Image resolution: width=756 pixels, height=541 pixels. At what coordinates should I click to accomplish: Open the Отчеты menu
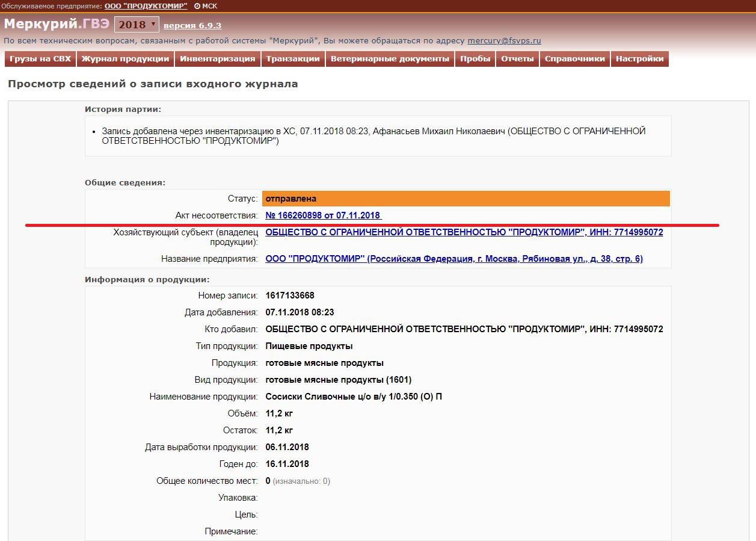[517, 59]
